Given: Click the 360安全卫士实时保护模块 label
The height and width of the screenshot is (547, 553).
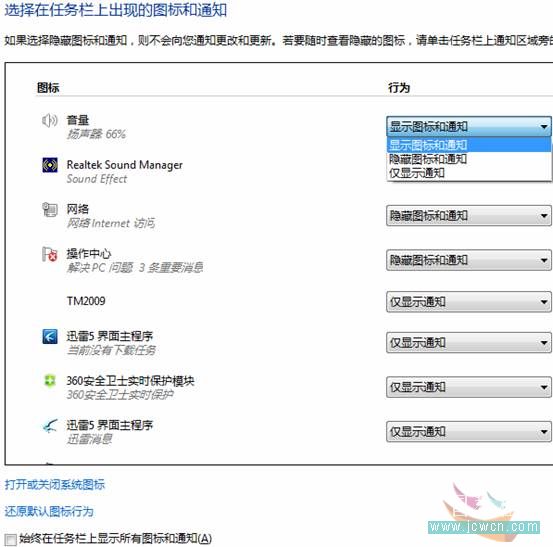Looking at the screenshot, I should (130, 381).
